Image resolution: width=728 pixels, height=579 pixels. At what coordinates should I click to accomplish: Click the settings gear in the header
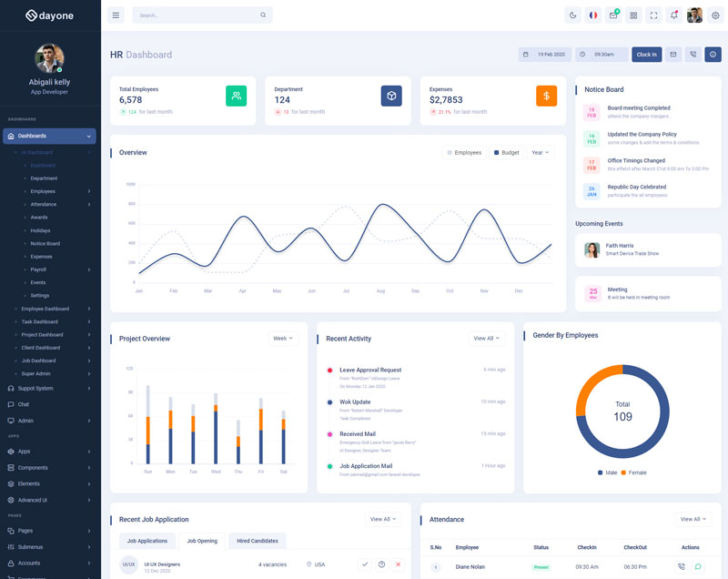(x=715, y=15)
